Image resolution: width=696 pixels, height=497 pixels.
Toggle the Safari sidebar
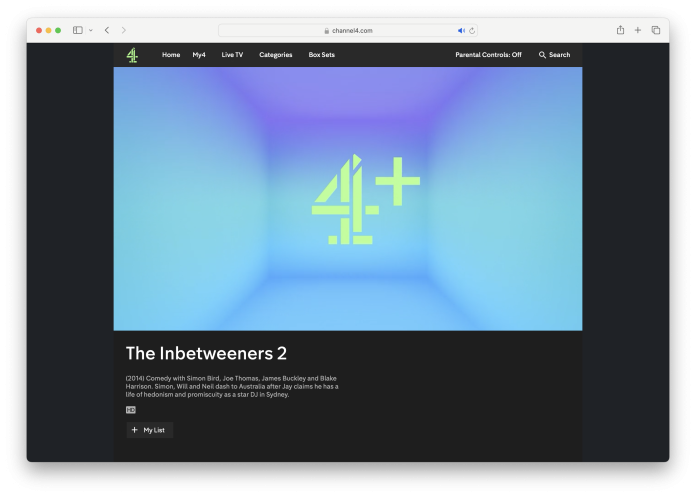78,30
